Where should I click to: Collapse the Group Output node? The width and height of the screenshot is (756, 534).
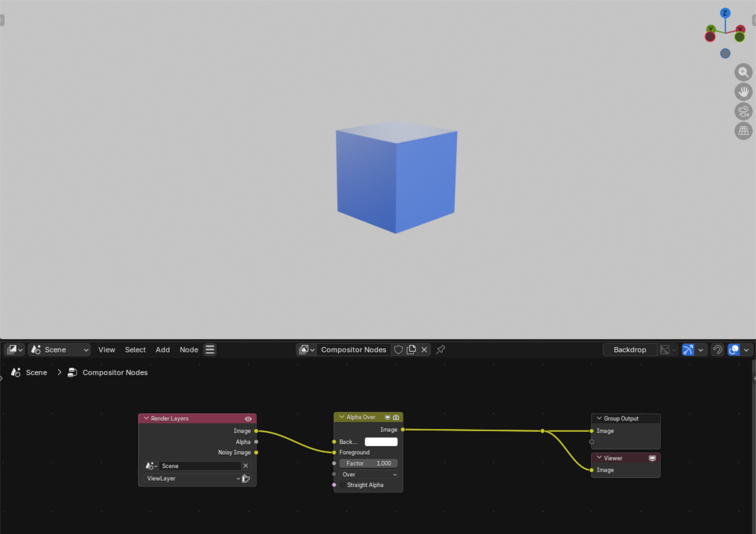(x=599, y=418)
